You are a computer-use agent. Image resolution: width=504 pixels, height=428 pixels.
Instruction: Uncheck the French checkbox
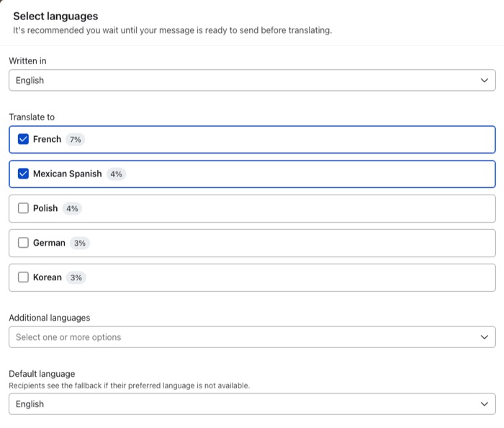coord(23,139)
